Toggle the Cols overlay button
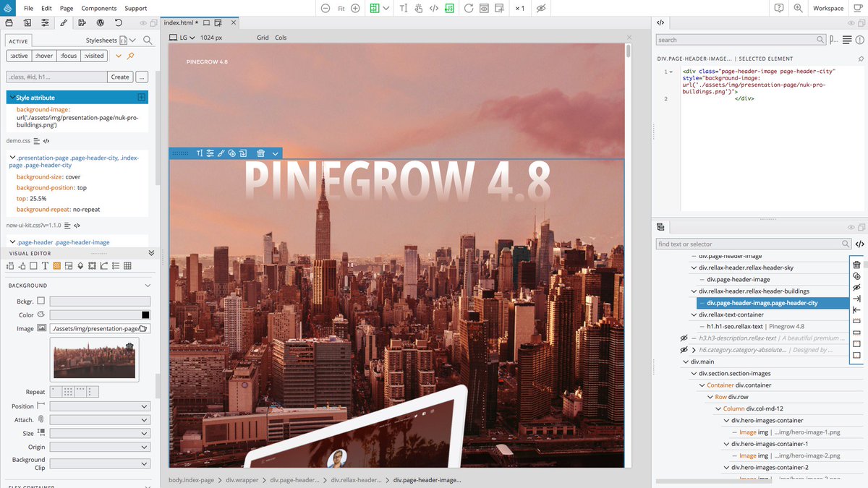This screenshot has width=868, height=488. [x=281, y=38]
